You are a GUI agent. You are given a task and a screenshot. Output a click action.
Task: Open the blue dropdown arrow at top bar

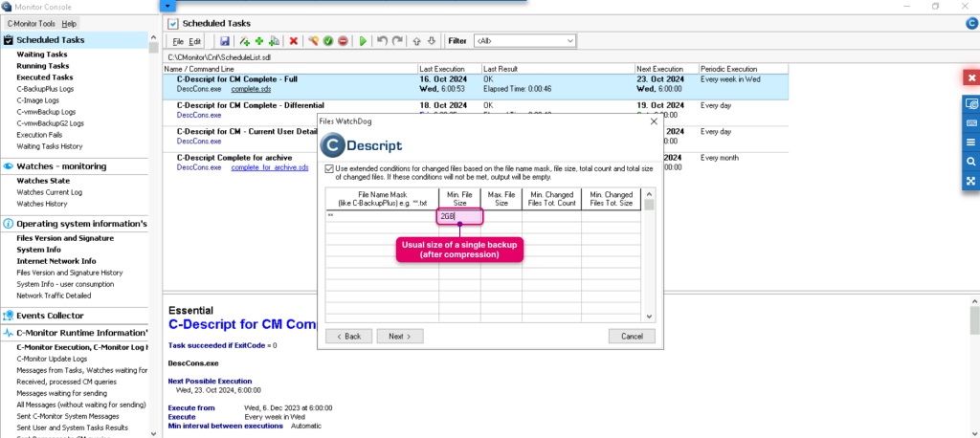click(x=167, y=6)
